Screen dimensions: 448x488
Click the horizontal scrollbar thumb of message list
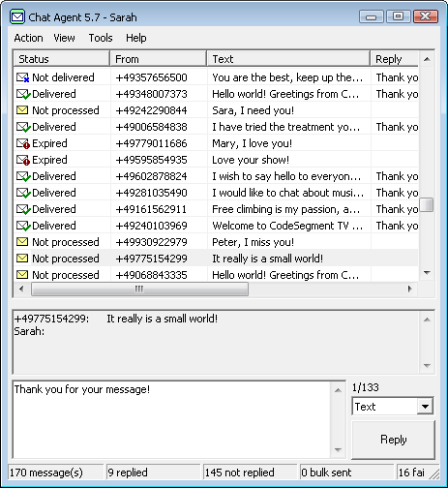139,289
